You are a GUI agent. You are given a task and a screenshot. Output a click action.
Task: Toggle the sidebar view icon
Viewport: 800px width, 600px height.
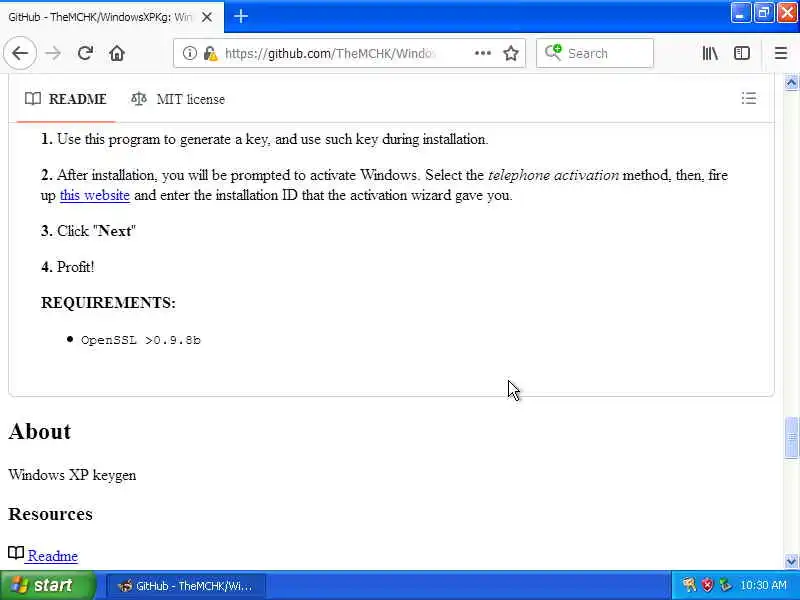coord(742,53)
